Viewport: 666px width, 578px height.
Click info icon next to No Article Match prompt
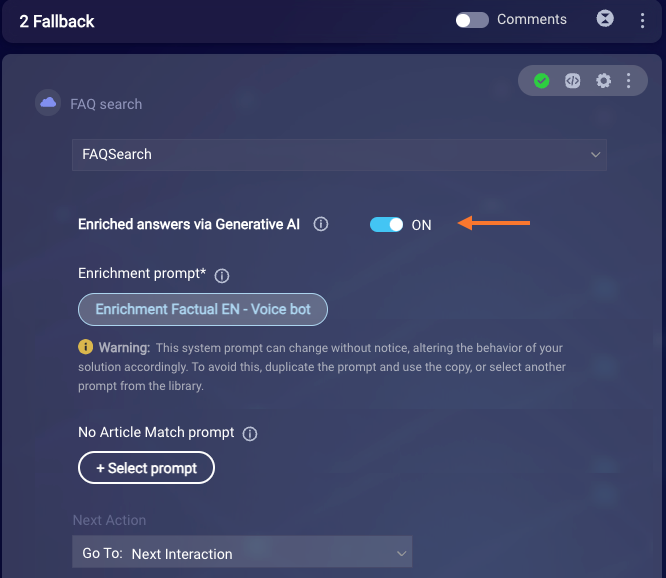pos(250,434)
